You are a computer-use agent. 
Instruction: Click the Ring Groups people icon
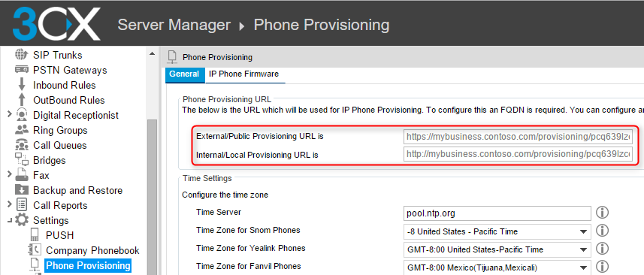click(x=22, y=130)
